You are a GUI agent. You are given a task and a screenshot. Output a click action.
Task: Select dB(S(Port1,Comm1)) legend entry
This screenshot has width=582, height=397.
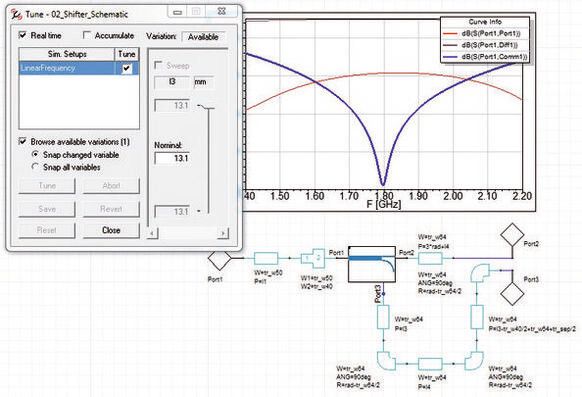[x=485, y=57]
